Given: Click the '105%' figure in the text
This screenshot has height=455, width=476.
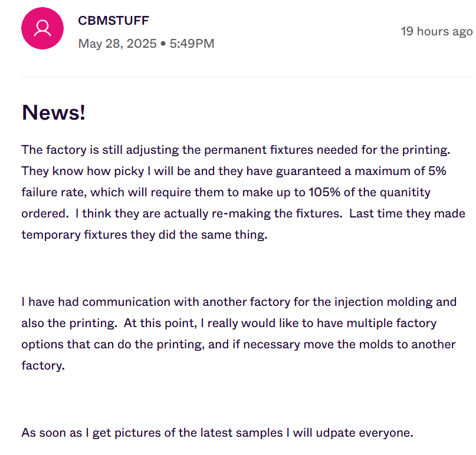Looking at the screenshot, I should click(x=324, y=192).
